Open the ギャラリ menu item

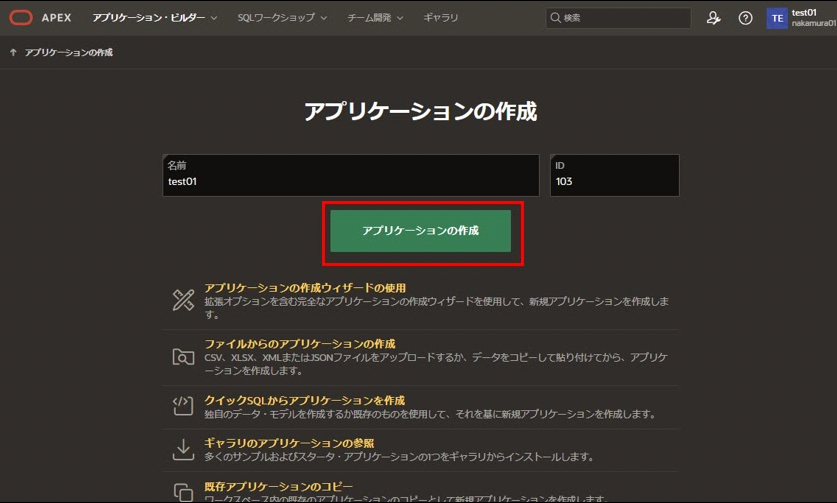click(x=441, y=18)
